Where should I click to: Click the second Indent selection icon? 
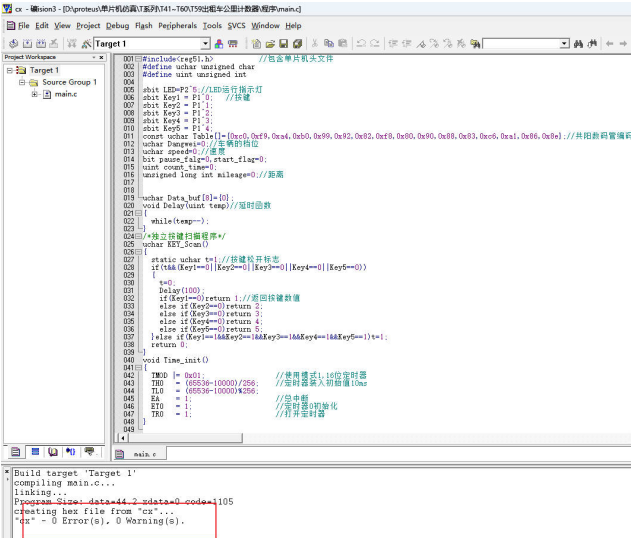(407, 44)
